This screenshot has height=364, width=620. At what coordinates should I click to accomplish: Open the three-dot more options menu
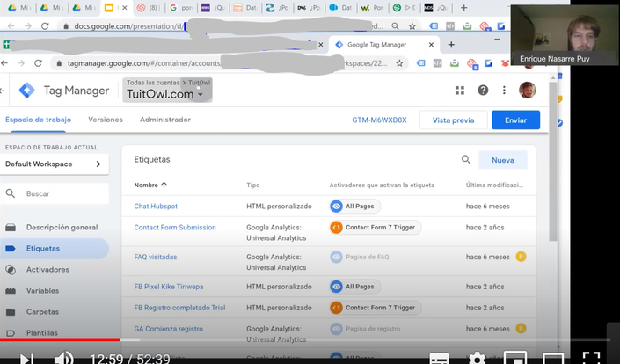click(x=504, y=91)
